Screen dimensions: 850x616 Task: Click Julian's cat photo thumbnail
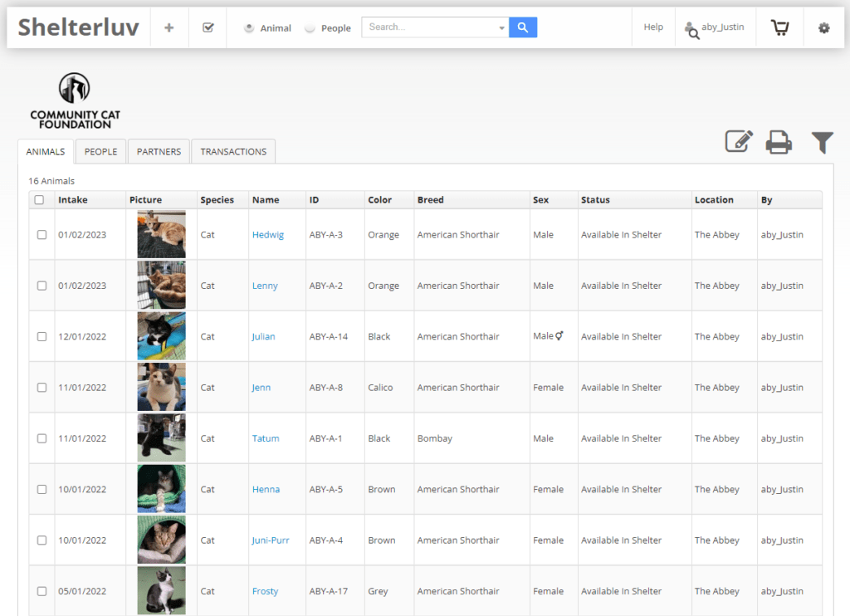pyautogui.click(x=162, y=336)
